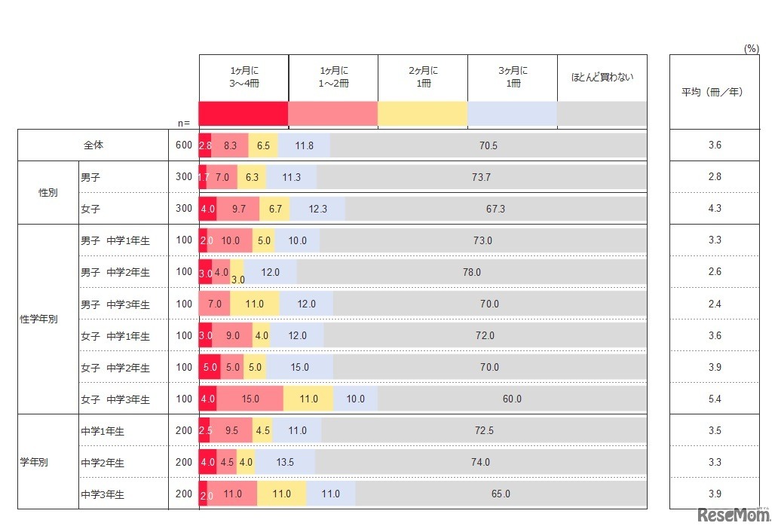Click the ほとんど買わない legend label
The width and height of the screenshot is (781, 532).
coord(602,77)
